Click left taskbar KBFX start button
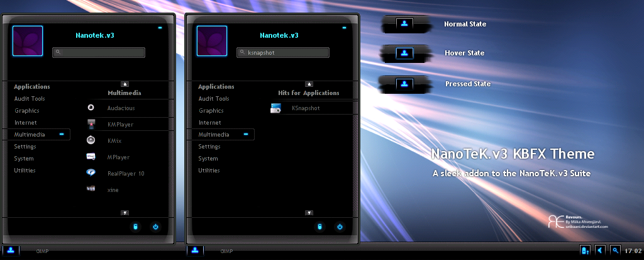 [11, 251]
